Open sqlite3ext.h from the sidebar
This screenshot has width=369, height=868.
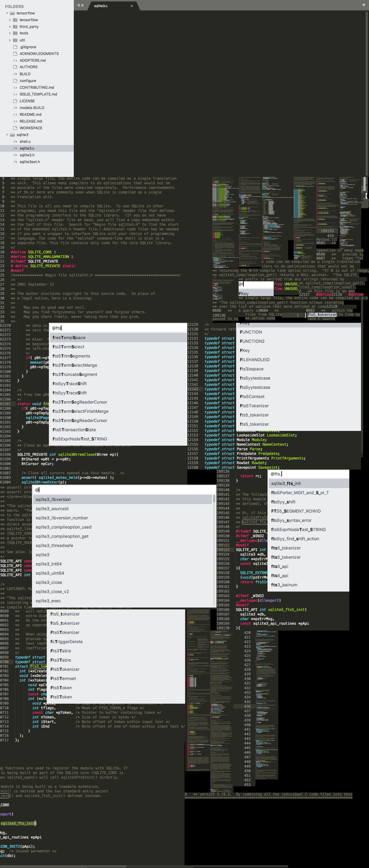[x=30, y=162]
